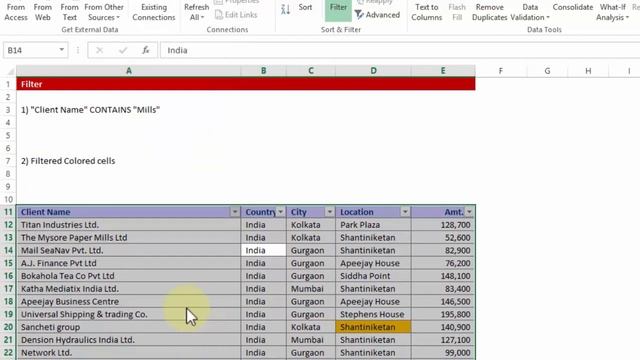The width and height of the screenshot is (640, 360).
Task: Select the Sancheti group cell
Action: 129,327
